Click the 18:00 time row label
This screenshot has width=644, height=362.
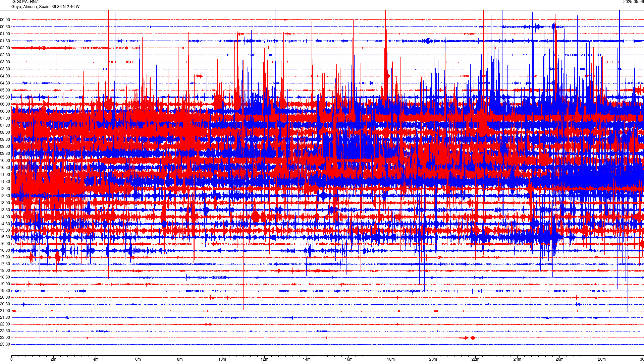[5, 270]
